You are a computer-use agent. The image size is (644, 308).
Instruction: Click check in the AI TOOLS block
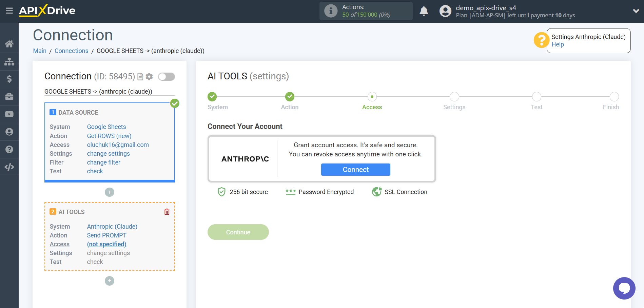point(95,262)
